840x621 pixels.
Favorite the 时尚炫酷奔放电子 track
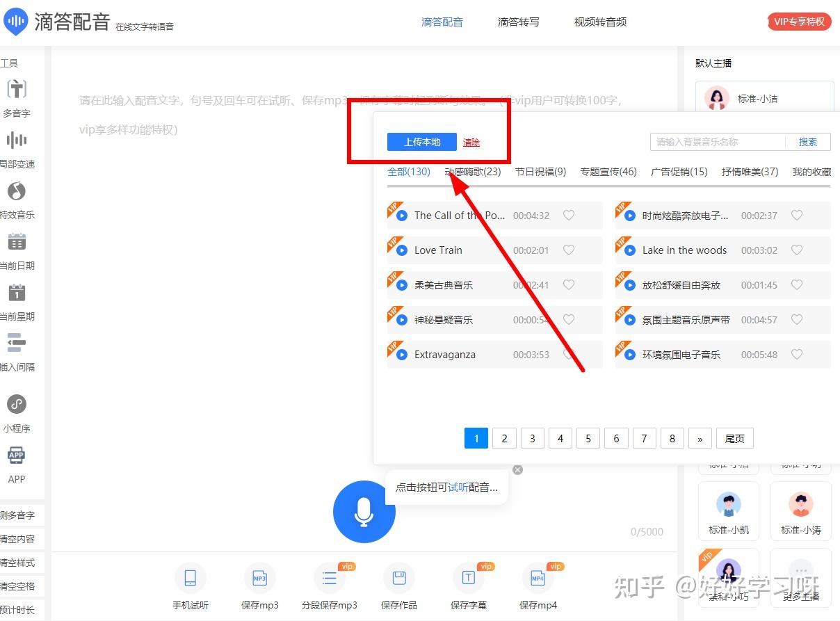797,216
